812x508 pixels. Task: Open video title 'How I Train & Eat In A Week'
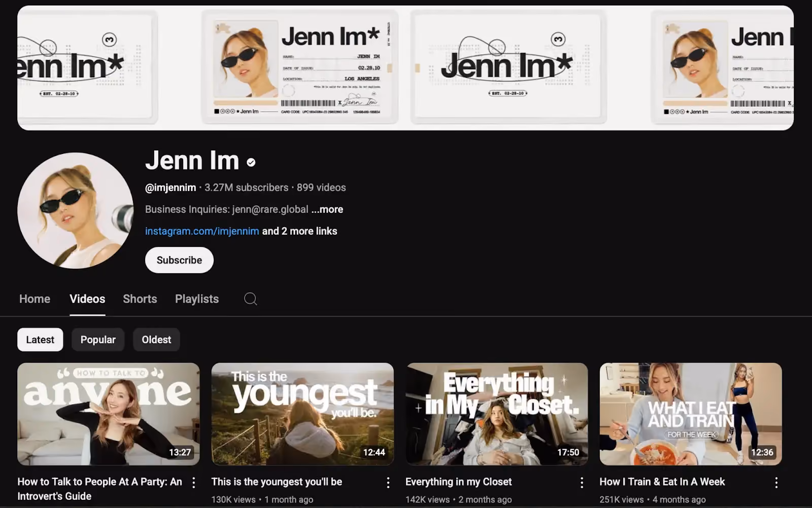tap(662, 482)
